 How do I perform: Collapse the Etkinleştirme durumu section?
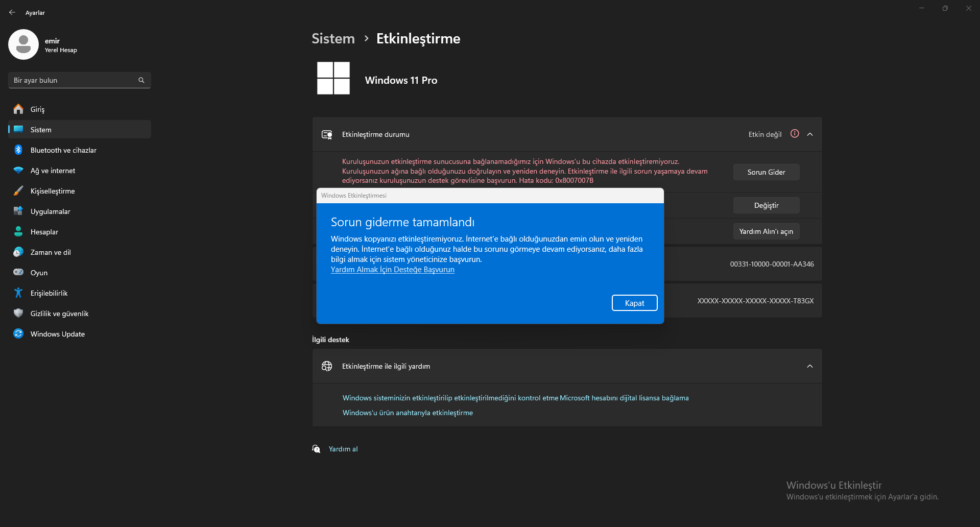point(810,134)
